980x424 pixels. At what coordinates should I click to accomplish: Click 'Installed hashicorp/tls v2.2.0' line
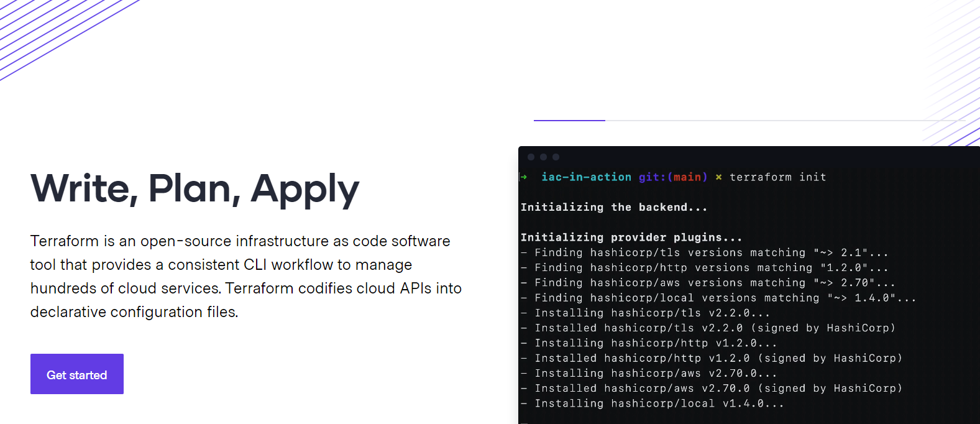(708, 328)
